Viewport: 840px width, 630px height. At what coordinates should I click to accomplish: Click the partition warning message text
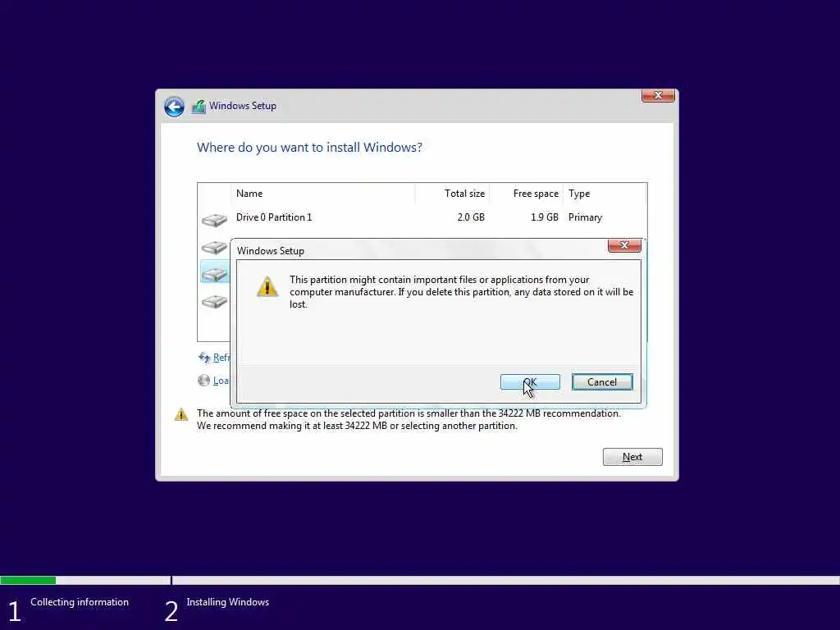[461, 292]
